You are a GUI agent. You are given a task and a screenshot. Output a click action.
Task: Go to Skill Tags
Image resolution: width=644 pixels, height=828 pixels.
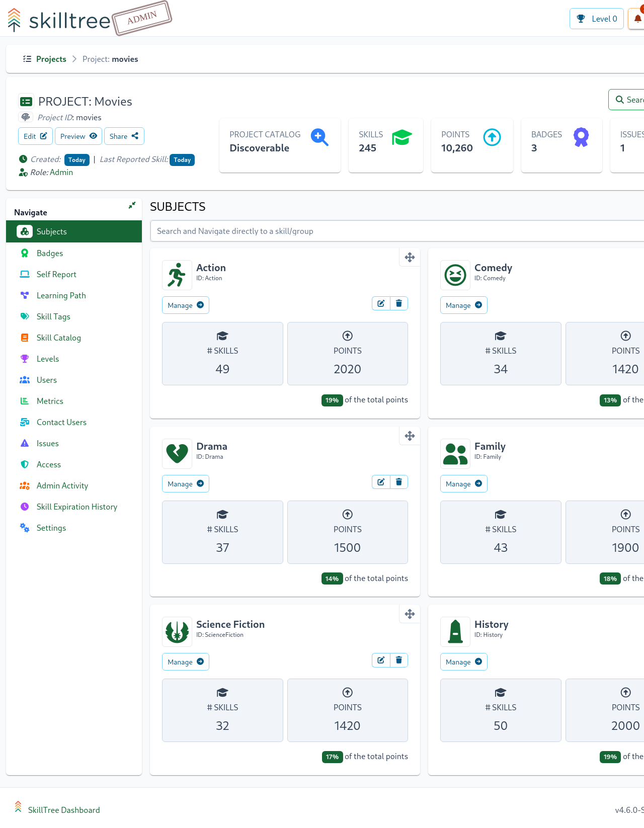tap(74, 316)
